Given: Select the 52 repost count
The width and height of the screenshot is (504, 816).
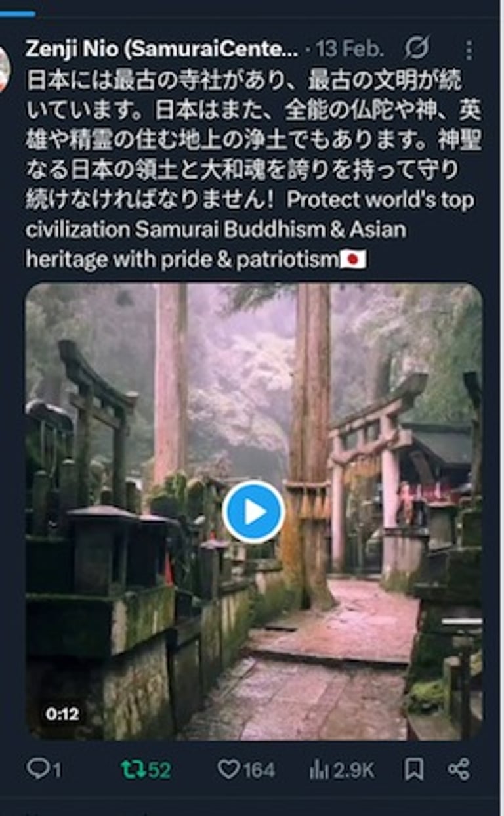Looking at the screenshot, I should pos(159,770).
